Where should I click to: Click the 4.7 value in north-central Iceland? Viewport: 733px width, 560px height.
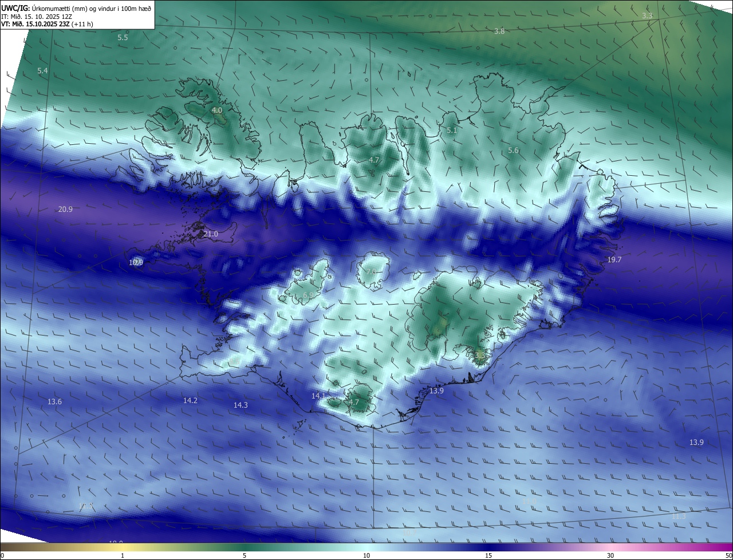374,160
